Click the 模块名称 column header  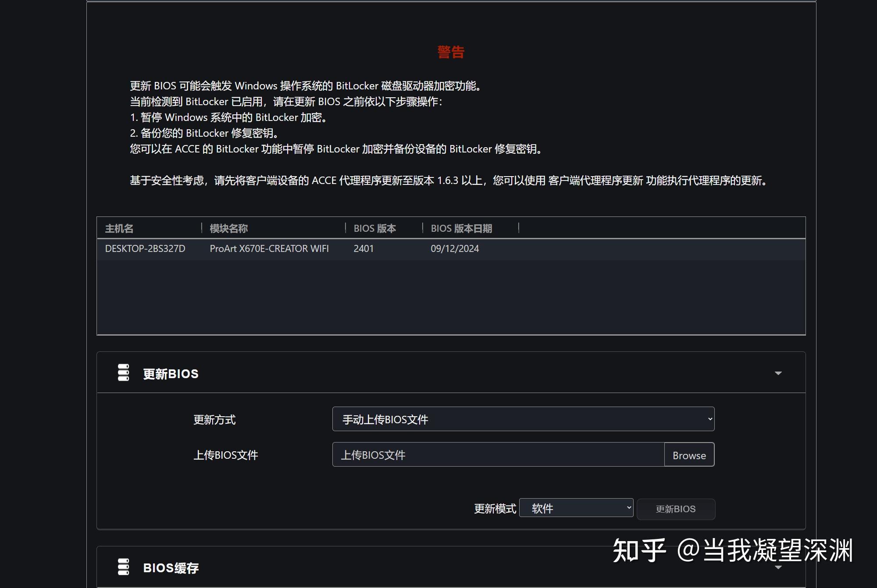pyautogui.click(x=228, y=228)
